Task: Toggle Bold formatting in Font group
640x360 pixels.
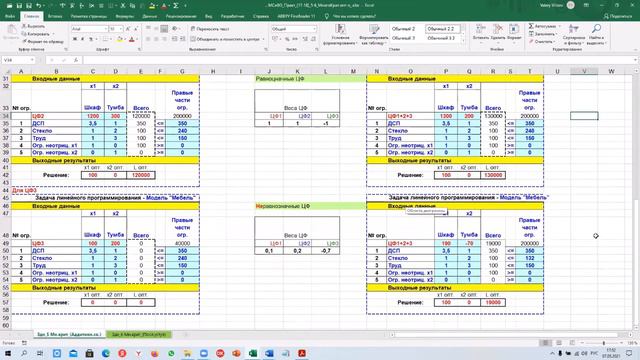Action: [75, 39]
